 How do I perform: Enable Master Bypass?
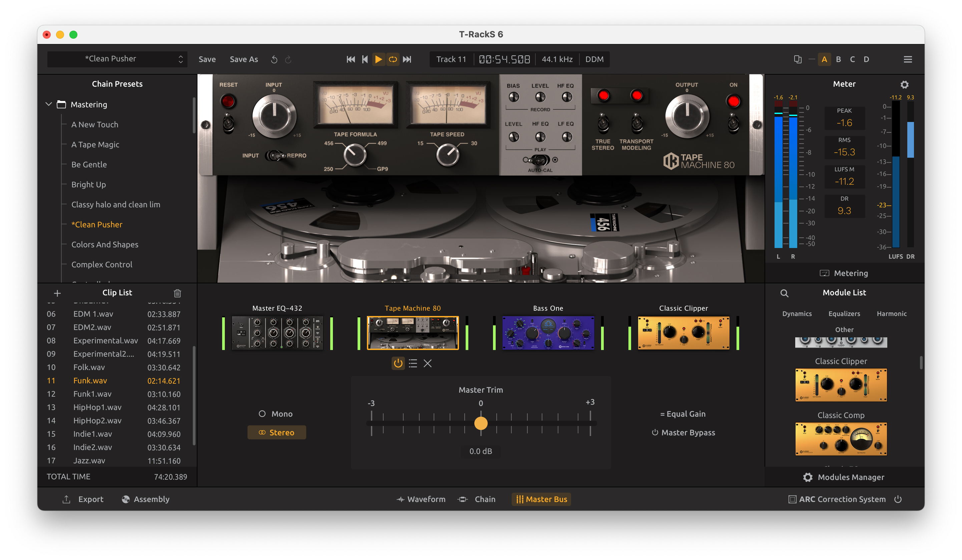[683, 433]
